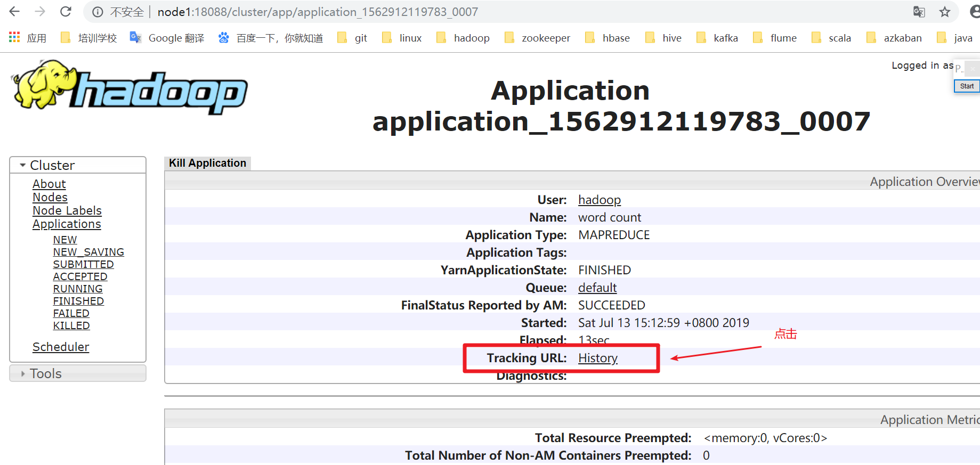
Task: Filter applications by FAILED state
Action: click(x=71, y=313)
